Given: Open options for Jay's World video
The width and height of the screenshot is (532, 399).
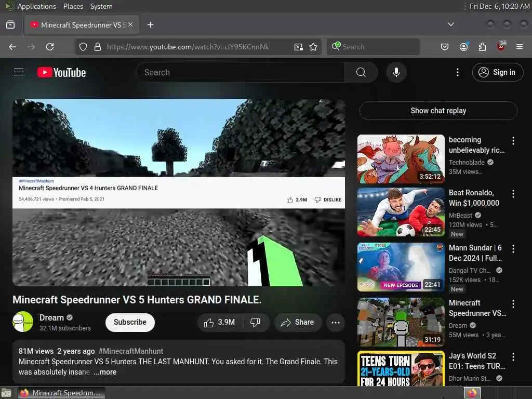Looking at the screenshot, I should tap(513, 356).
